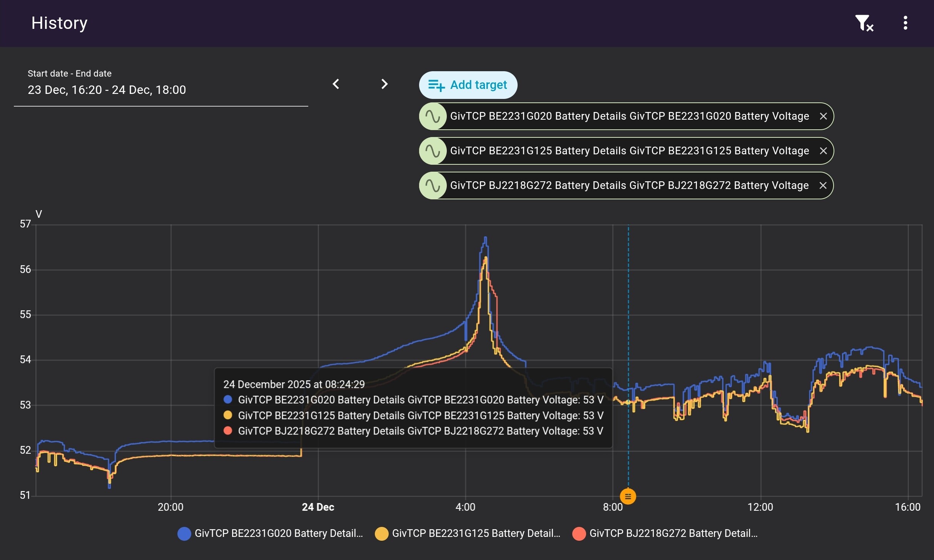934x560 pixels.
Task: Go to previous date range arrow
Action: click(336, 84)
